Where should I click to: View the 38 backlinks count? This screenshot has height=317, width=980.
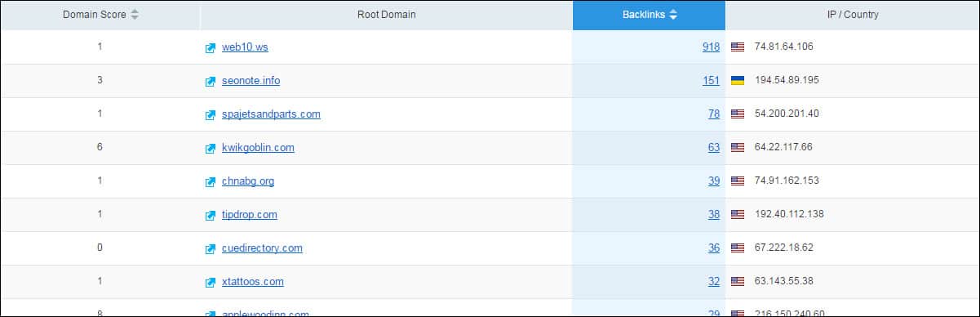[714, 215]
